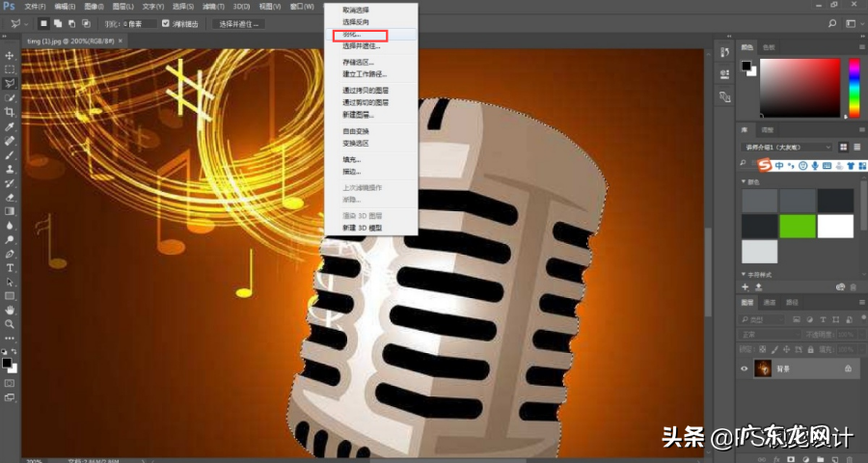Select the Move tool in the toolbar
Image resolution: width=868 pixels, height=463 pixels.
pos(10,55)
